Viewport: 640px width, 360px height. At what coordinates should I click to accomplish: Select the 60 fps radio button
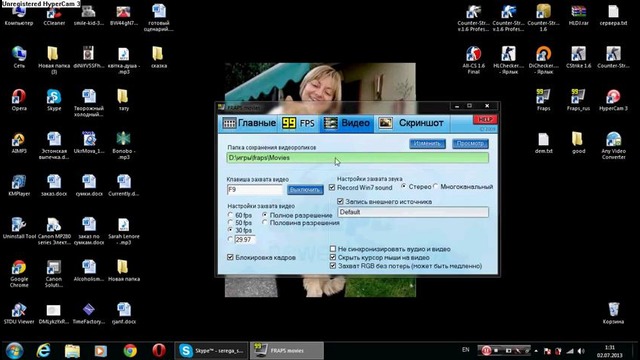(231, 215)
